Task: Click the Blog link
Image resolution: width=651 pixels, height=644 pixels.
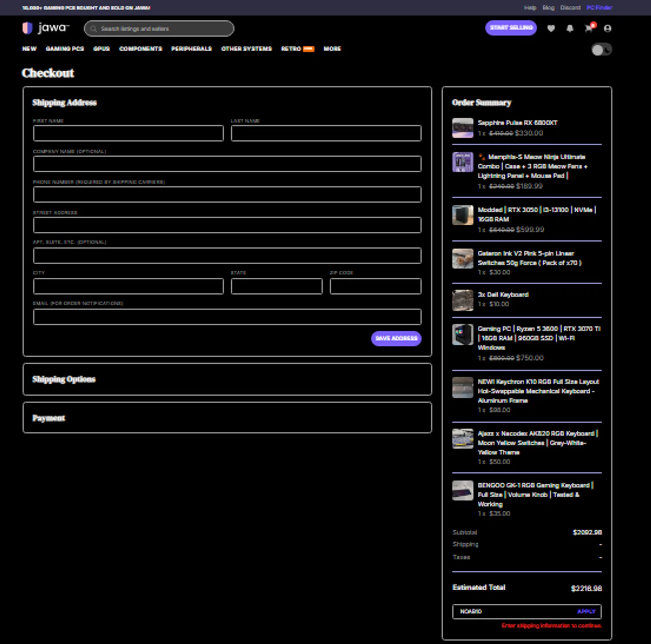Action: (x=549, y=7)
